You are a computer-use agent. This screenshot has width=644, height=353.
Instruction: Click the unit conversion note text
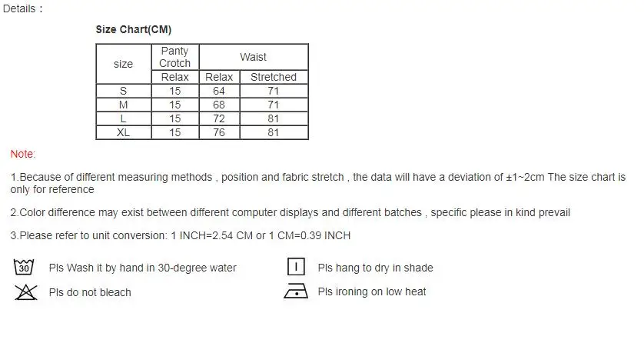[181, 235]
